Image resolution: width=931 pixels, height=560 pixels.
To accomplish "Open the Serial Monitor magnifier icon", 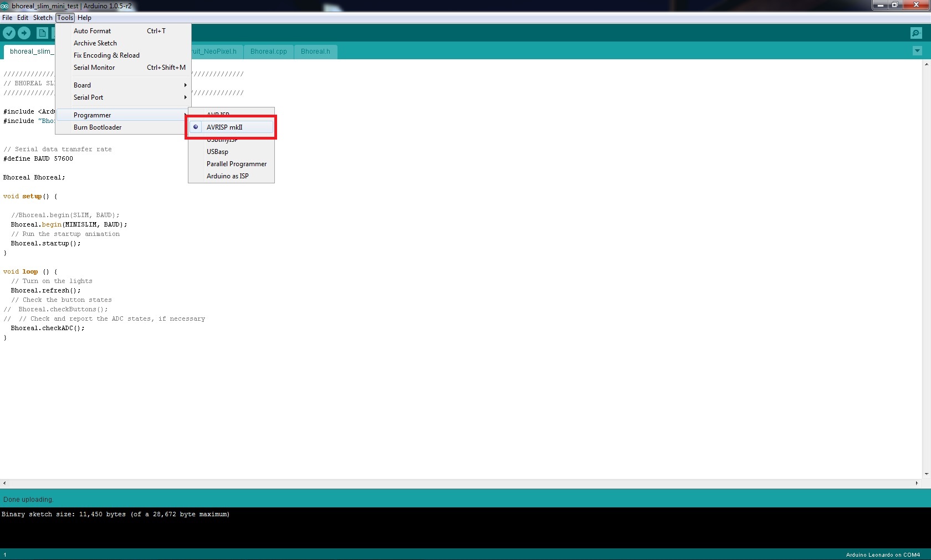I will coord(916,33).
